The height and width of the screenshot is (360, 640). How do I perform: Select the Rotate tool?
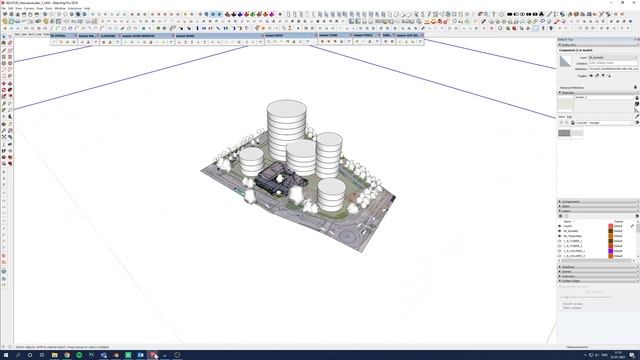pyautogui.click(x=4, y=90)
